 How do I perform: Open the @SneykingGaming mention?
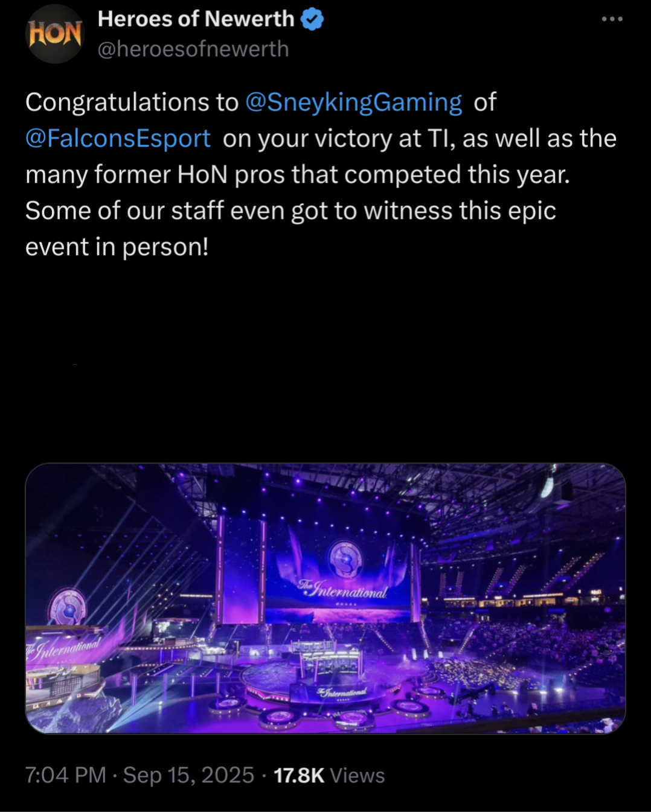(354, 102)
